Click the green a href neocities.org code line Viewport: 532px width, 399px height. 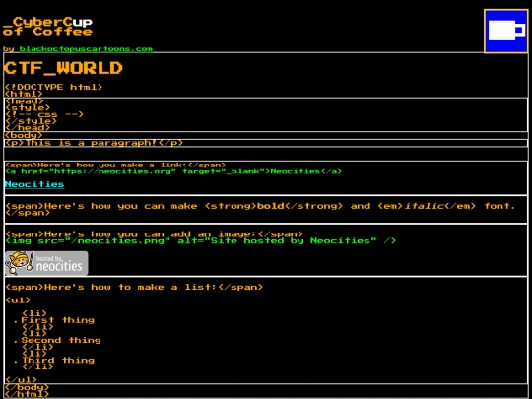coord(173,171)
